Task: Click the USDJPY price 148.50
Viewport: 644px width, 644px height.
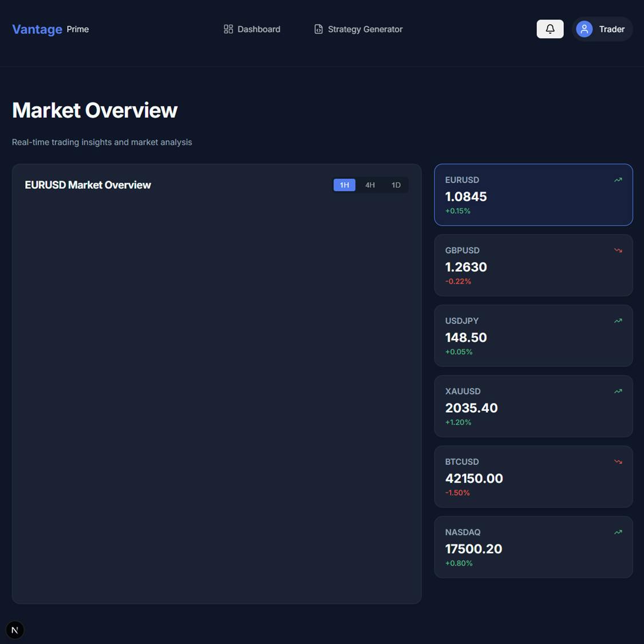Action: (466, 338)
